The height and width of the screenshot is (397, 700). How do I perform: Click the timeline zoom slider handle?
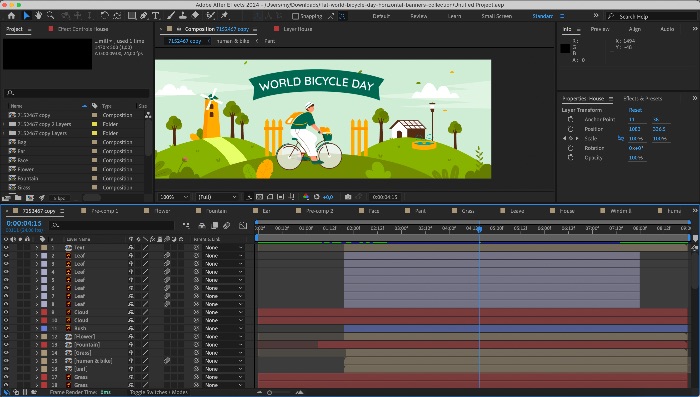(x=269, y=393)
